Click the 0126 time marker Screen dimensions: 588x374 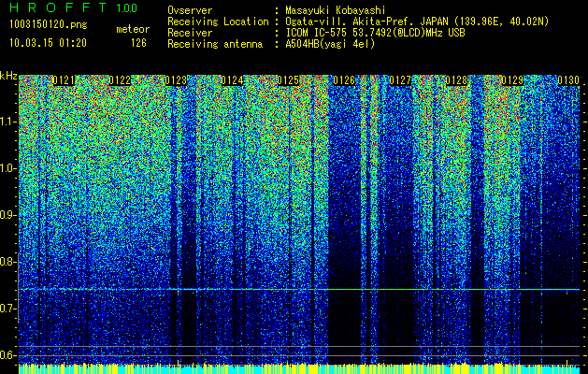click(x=344, y=80)
